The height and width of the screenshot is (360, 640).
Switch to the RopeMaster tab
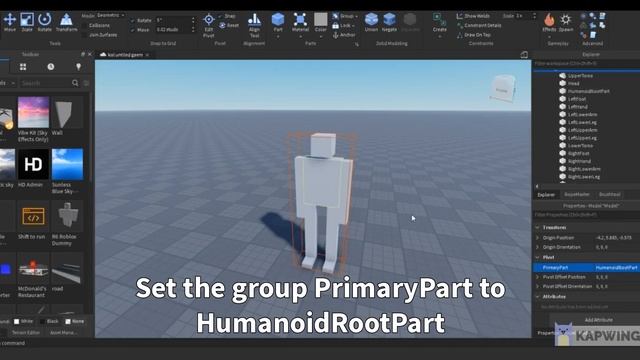click(577, 195)
